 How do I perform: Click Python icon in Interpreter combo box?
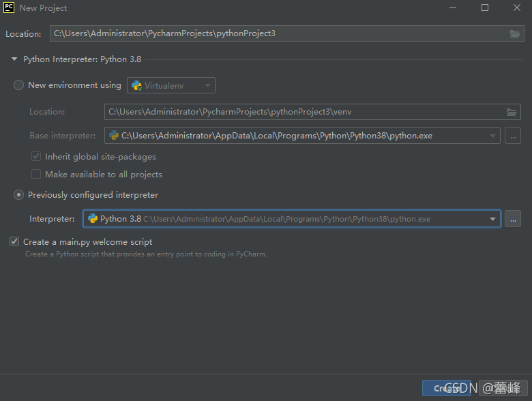click(x=93, y=219)
